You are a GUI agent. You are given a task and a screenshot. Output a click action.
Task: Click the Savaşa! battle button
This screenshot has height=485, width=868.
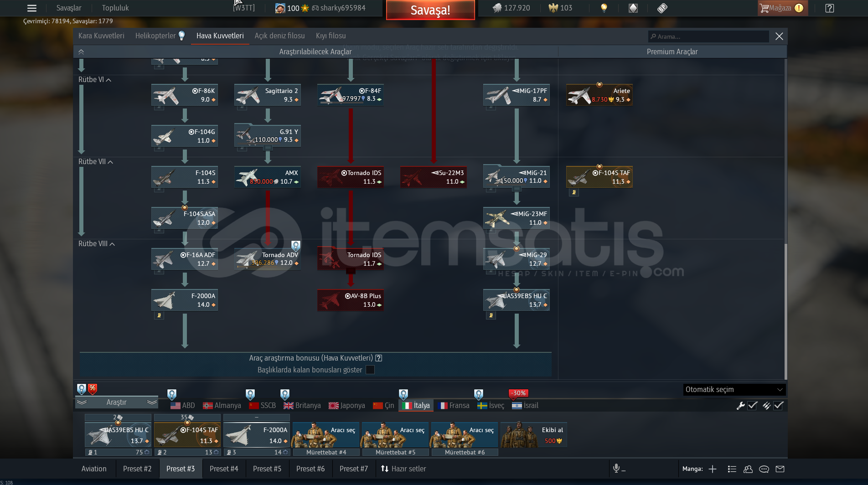(x=430, y=10)
